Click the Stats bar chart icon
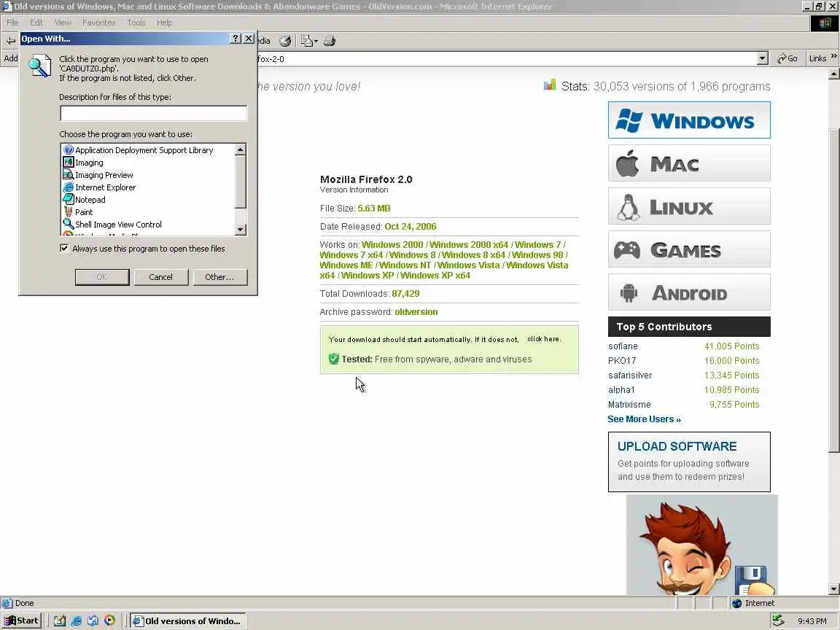840x630 pixels. tap(550, 85)
